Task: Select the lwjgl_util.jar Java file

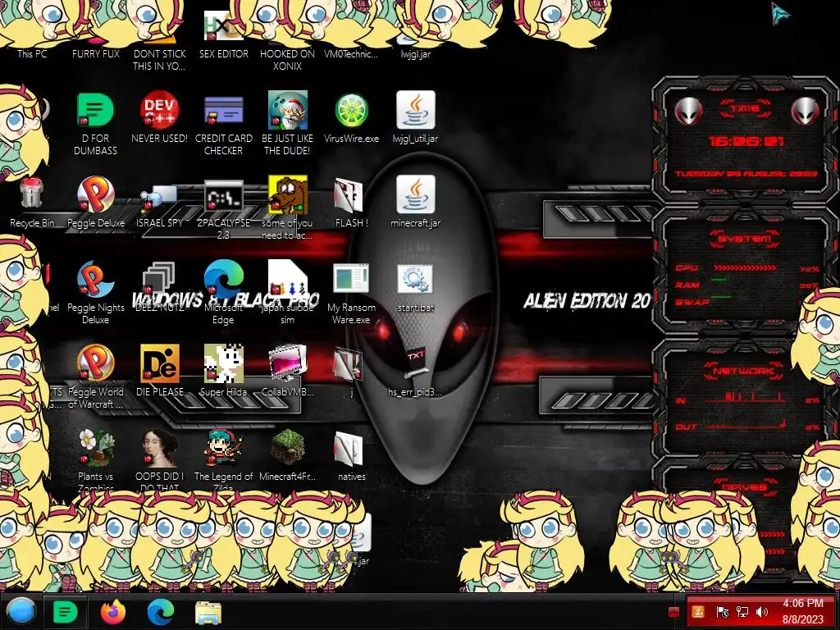Action: tap(416, 110)
